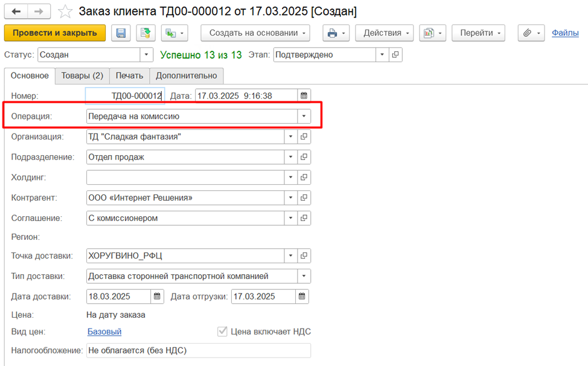Click into the Холдинг input field
588x366 pixels.
click(185, 178)
